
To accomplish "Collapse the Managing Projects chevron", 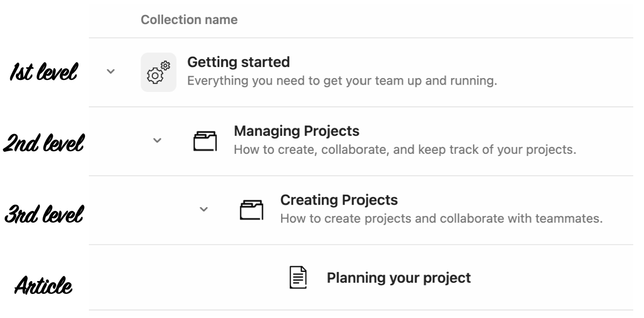I will pyautogui.click(x=158, y=140).
